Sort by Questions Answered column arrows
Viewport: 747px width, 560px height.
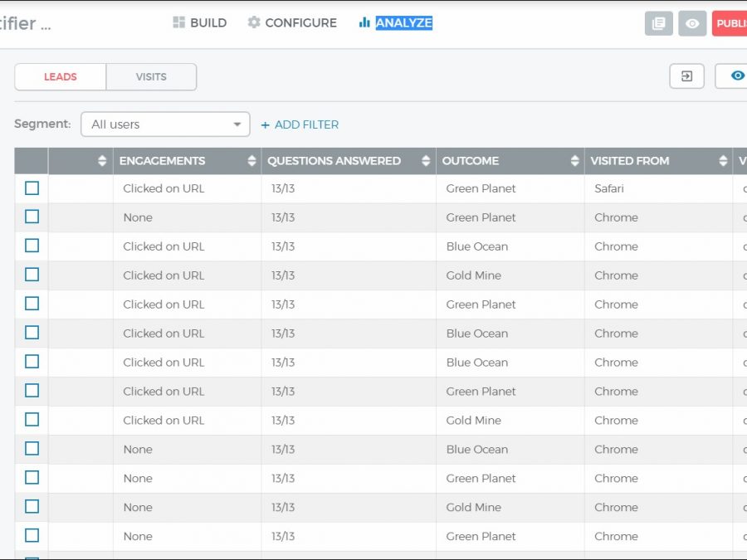pos(426,161)
